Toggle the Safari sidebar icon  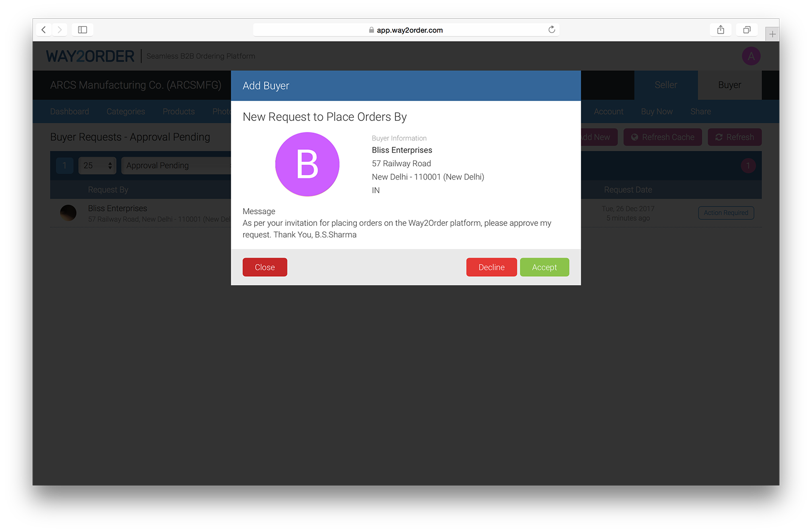[83, 30]
